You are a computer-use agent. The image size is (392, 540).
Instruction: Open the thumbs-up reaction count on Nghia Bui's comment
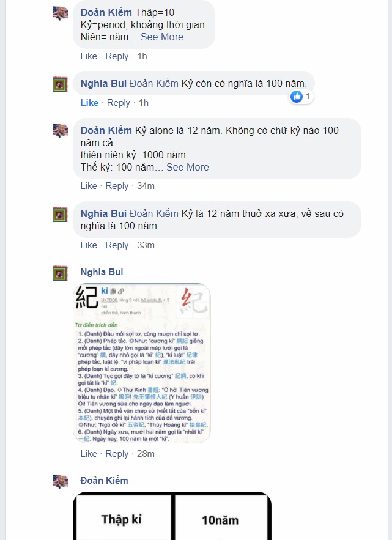click(x=301, y=97)
